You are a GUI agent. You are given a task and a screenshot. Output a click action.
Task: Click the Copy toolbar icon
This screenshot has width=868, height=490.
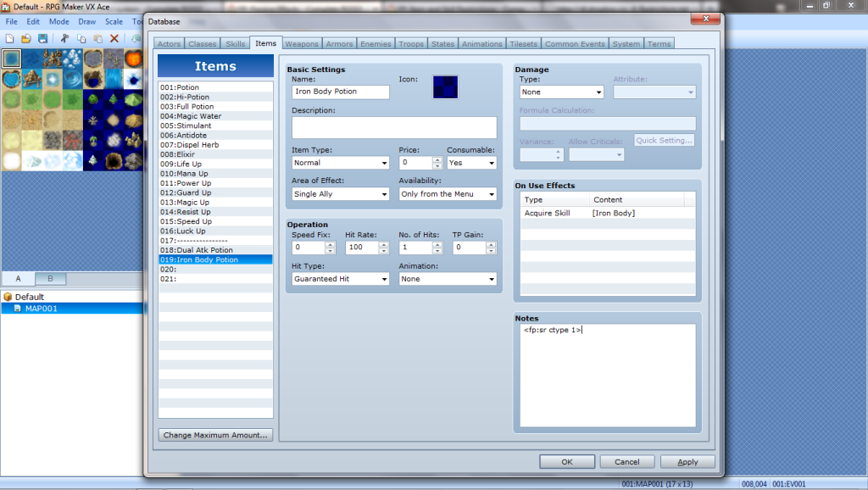coord(81,39)
